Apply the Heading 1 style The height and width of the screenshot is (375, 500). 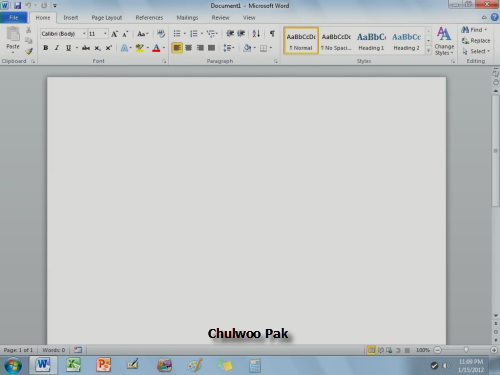point(371,41)
